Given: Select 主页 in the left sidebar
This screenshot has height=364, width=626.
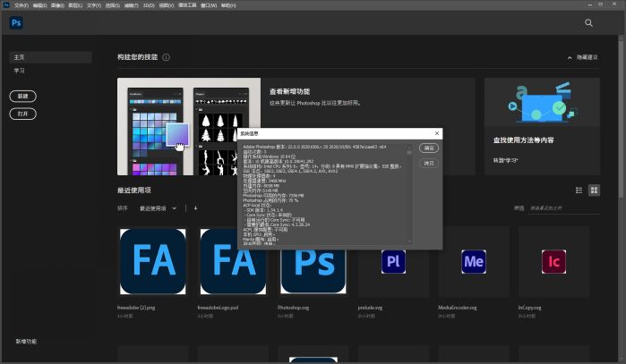Looking at the screenshot, I should pos(51,57).
